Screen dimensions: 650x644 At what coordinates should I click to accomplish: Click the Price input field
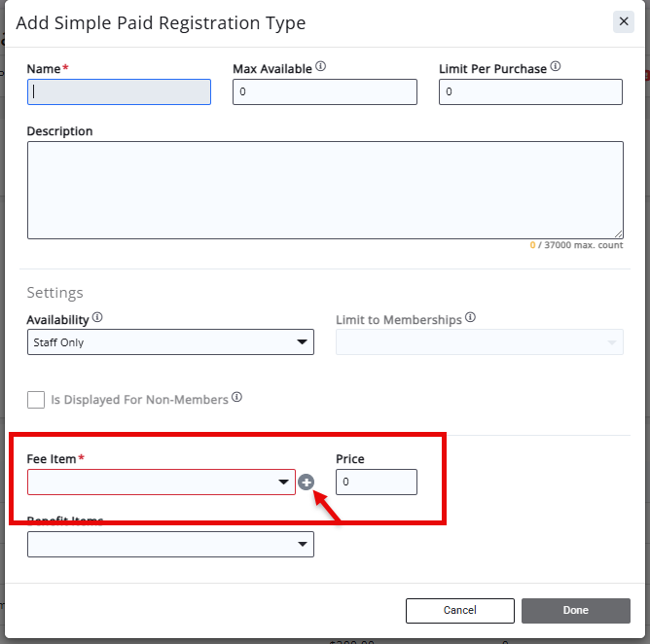(x=377, y=482)
